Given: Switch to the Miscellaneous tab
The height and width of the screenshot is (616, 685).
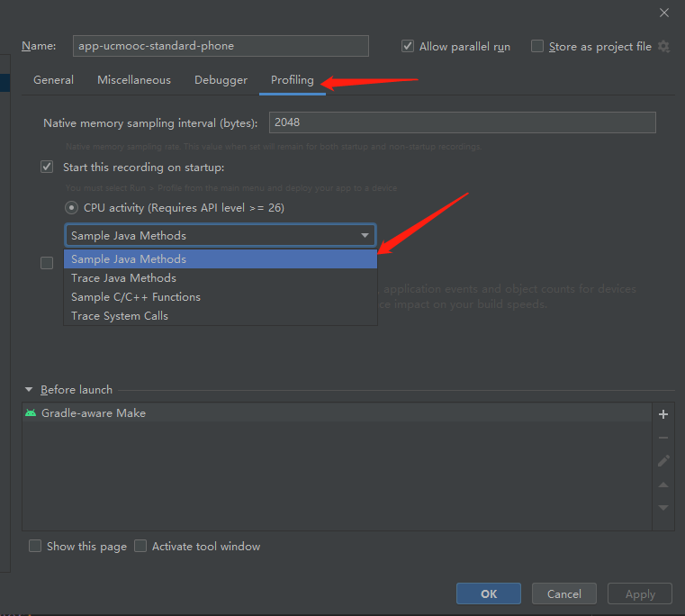Looking at the screenshot, I should click(134, 80).
